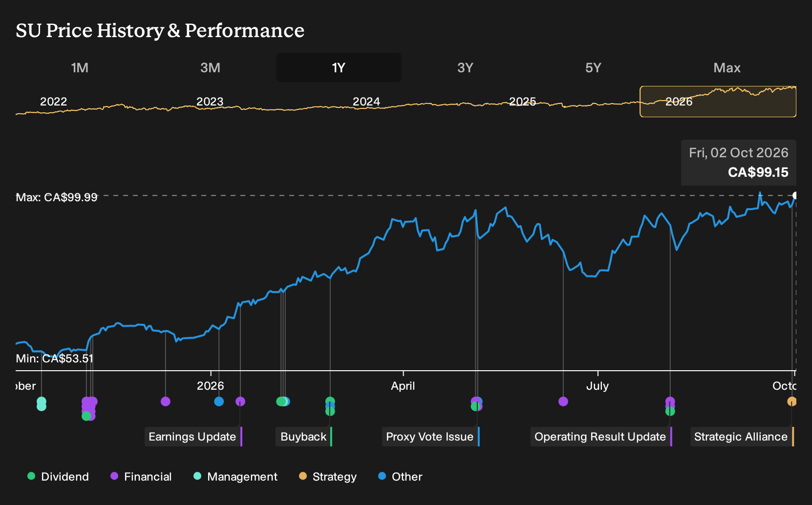Click the blue Other marker after 2026
The height and width of the screenshot is (505, 812).
coord(219,401)
